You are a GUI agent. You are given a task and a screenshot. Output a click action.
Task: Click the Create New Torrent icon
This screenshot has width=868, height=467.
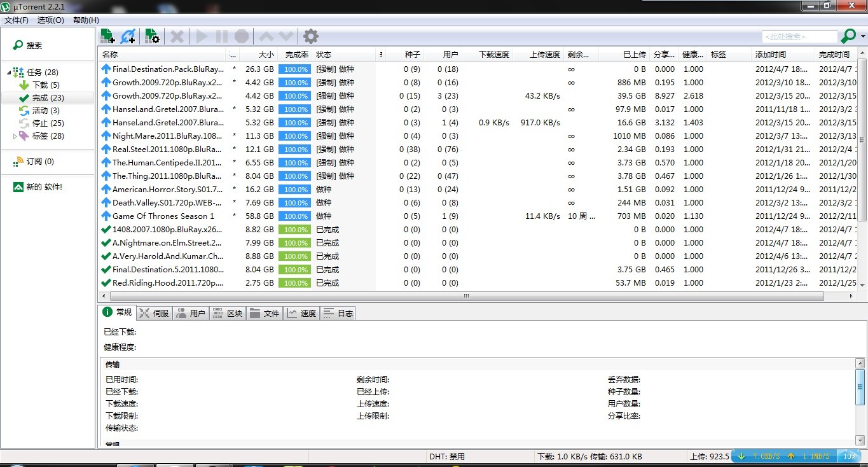152,36
